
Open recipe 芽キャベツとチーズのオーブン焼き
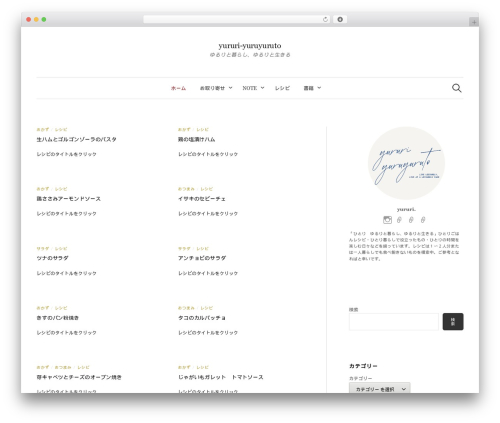[x=79, y=377]
